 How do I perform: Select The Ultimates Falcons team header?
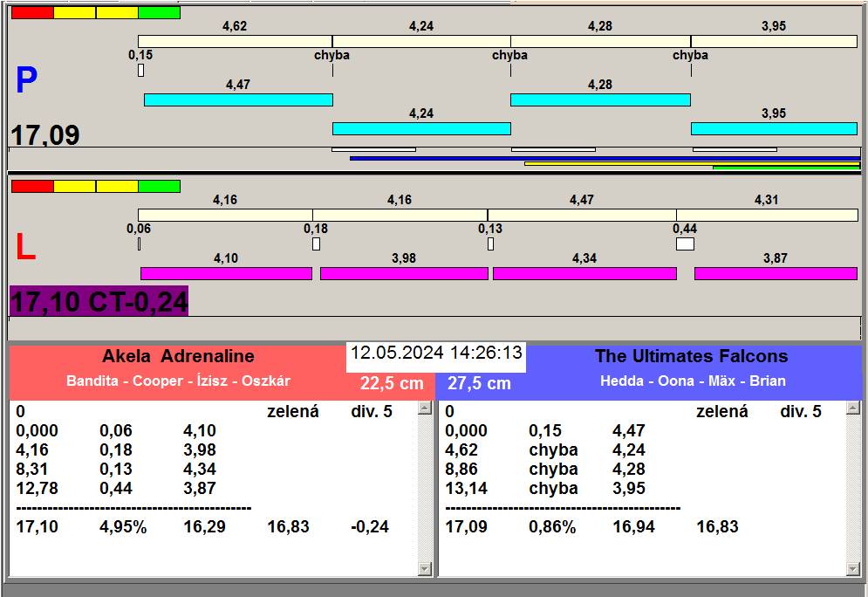(x=691, y=356)
